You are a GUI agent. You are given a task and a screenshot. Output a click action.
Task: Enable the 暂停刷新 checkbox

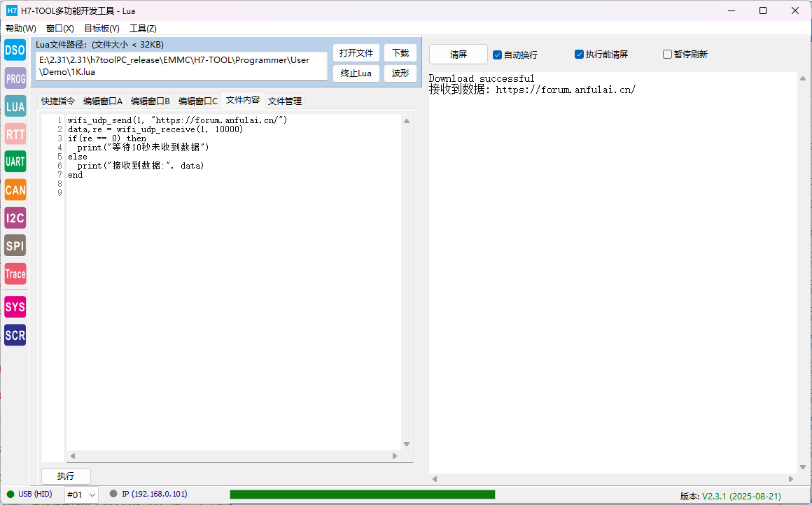667,55
